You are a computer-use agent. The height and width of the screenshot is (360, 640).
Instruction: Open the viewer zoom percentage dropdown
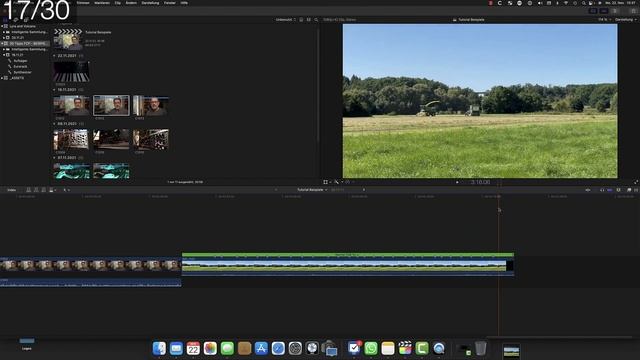pos(604,20)
